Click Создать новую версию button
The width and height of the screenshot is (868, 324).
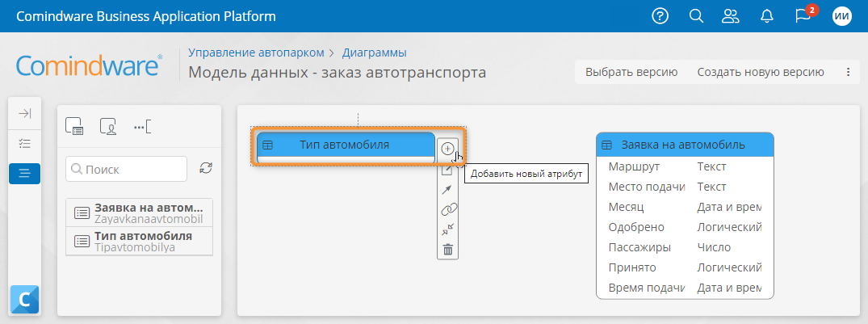pyautogui.click(x=761, y=72)
